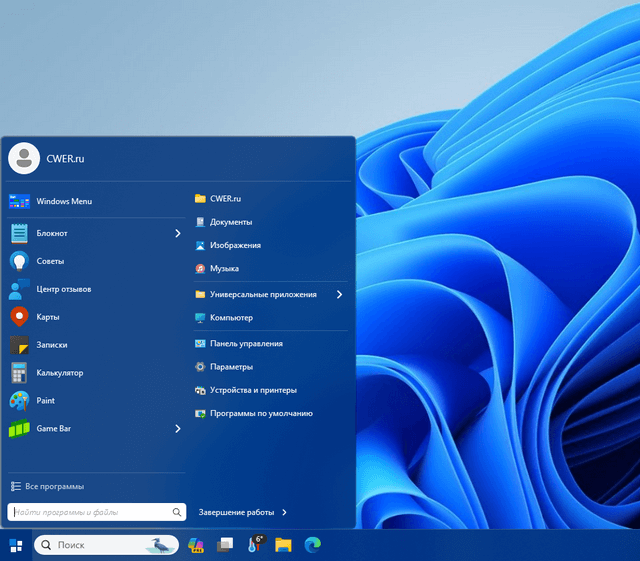Open Microsoft Edge from the taskbar
The width and height of the screenshot is (640, 561).
point(313,545)
